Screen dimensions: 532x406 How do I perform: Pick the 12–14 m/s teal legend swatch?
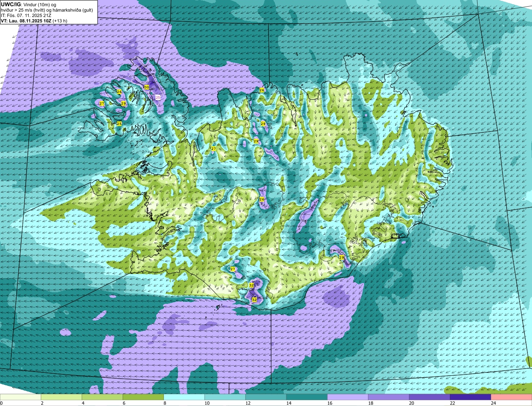click(x=266, y=397)
